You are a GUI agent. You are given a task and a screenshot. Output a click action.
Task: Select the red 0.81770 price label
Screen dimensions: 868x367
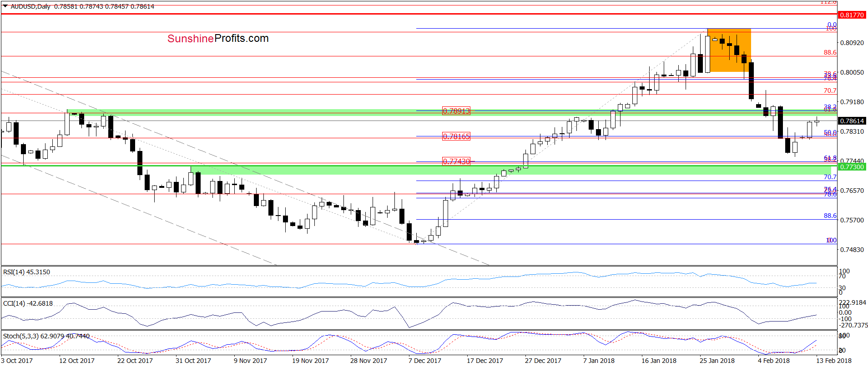click(852, 15)
